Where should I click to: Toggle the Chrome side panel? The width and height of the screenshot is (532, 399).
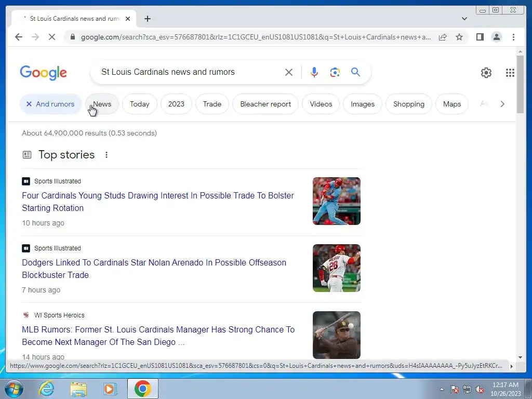(480, 37)
